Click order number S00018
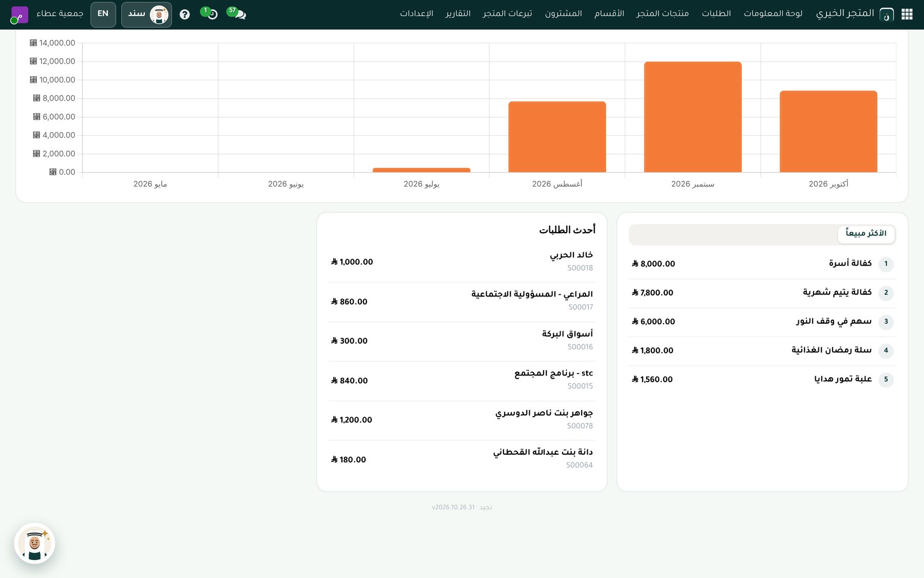Screen dimensions: 924x578 tap(580, 268)
